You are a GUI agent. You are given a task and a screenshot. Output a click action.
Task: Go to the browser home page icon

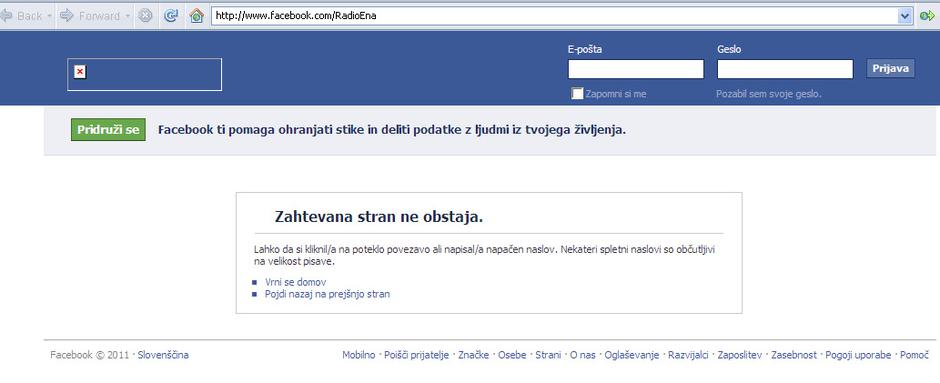(x=197, y=16)
